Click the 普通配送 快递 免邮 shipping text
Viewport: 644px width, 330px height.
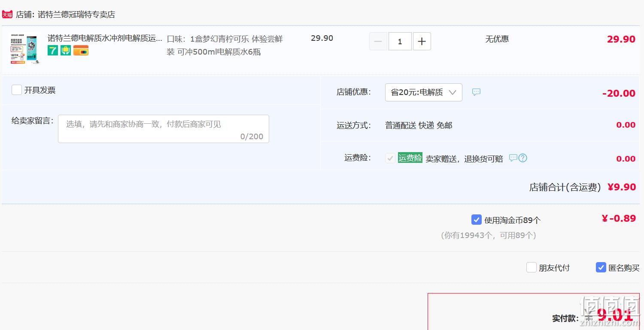[419, 125]
